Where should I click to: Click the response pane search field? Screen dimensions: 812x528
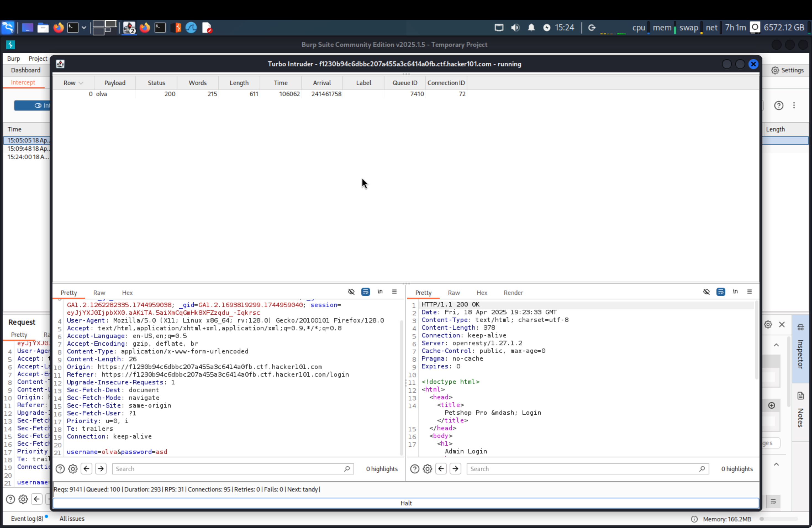pos(587,469)
